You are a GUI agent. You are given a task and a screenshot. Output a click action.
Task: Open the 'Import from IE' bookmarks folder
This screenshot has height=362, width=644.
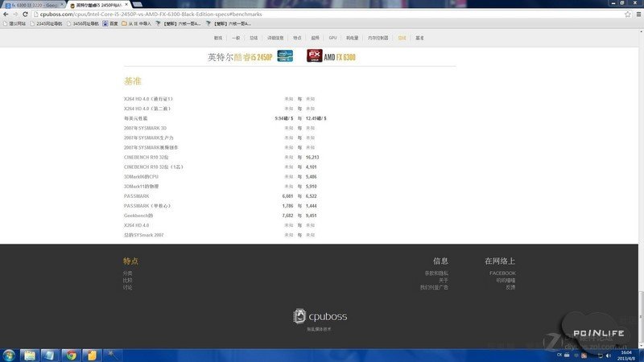tap(136, 24)
